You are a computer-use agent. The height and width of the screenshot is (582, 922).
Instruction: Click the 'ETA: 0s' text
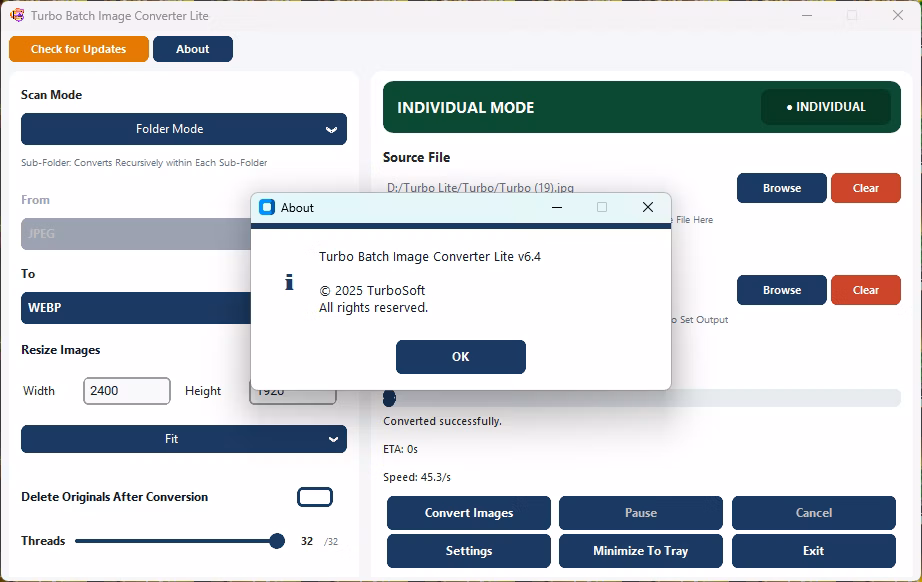tap(400, 449)
